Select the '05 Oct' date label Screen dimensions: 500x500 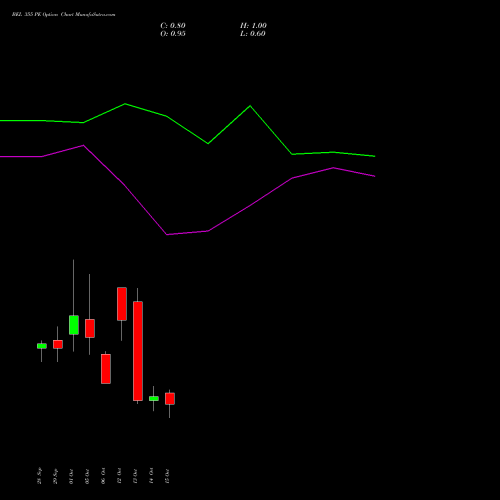pyautogui.click(x=87, y=476)
